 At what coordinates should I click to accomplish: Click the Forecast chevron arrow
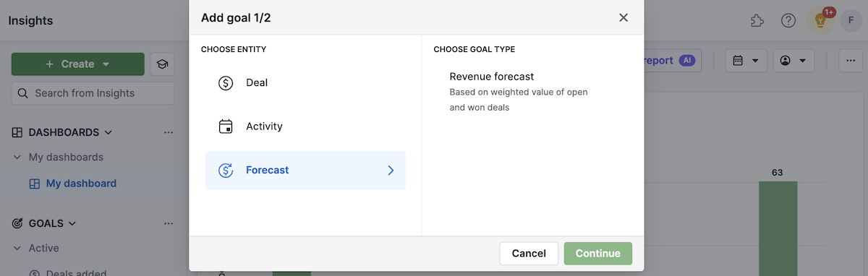pos(391,171)
